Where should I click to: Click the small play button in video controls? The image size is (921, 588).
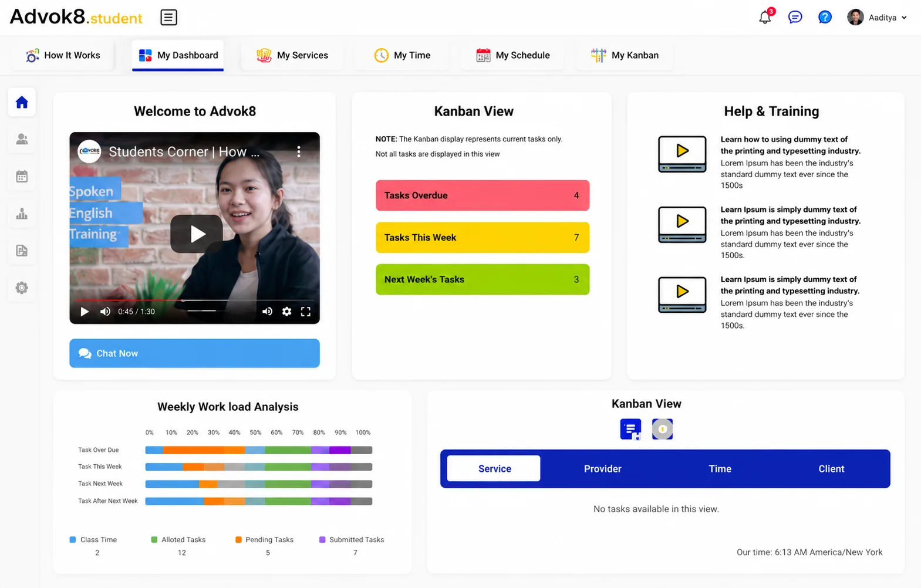85,312
